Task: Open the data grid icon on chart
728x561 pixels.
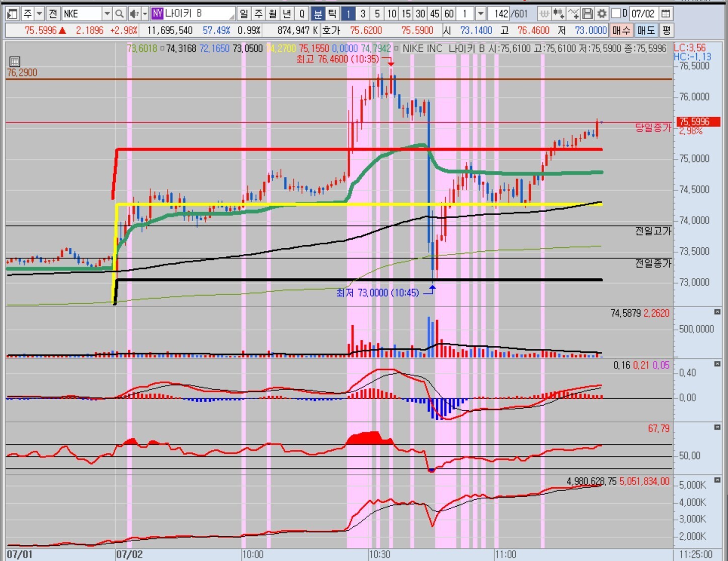Action: (15, 61)
